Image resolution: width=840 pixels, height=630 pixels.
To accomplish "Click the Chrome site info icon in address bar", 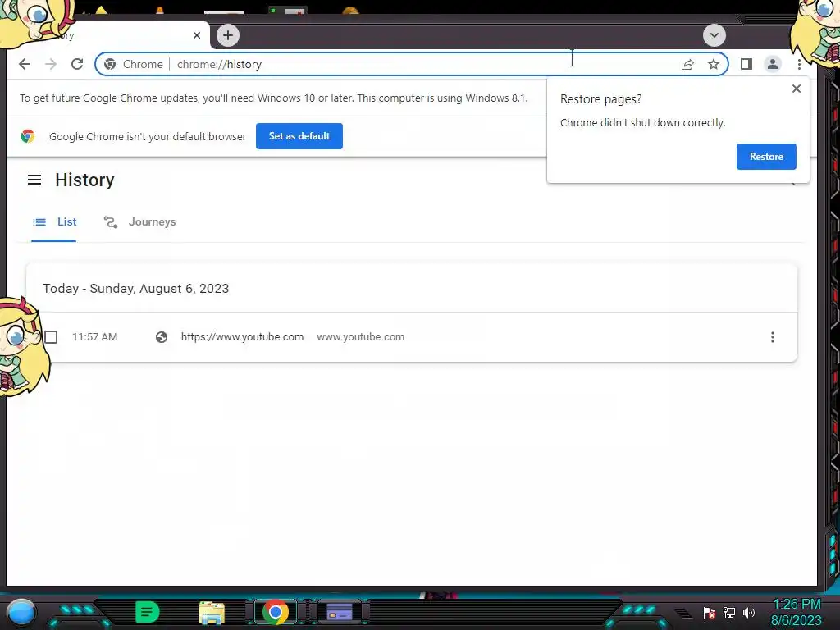I will point(111,64).
